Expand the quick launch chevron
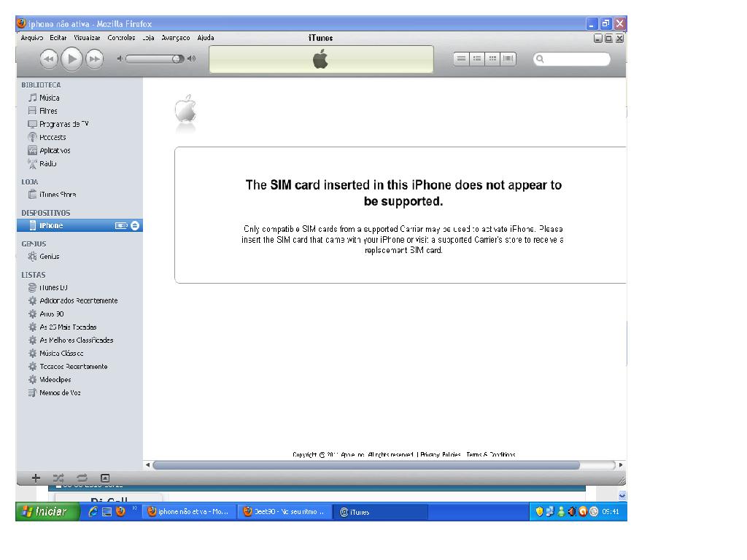The height and width of the screenshot is (560, 747). coord(135,508)
